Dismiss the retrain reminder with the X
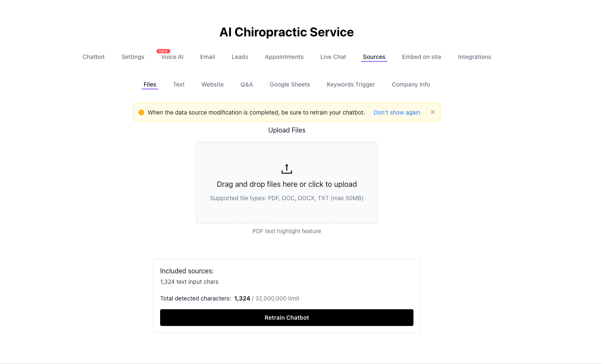Screen dimensions: 602x364 [433, 112]
